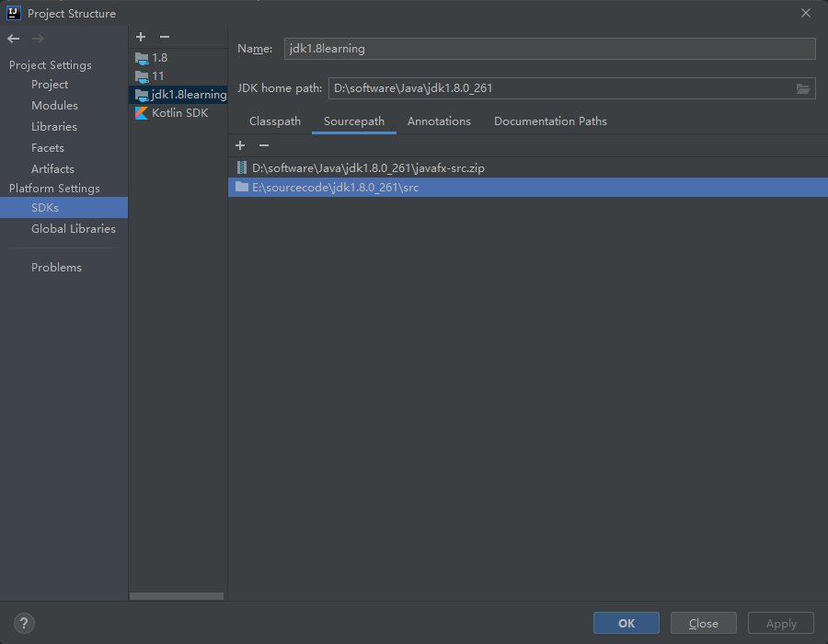Switch to the Documentation Paths tab
The image size is (828, 644).
(x=550, y=121)
